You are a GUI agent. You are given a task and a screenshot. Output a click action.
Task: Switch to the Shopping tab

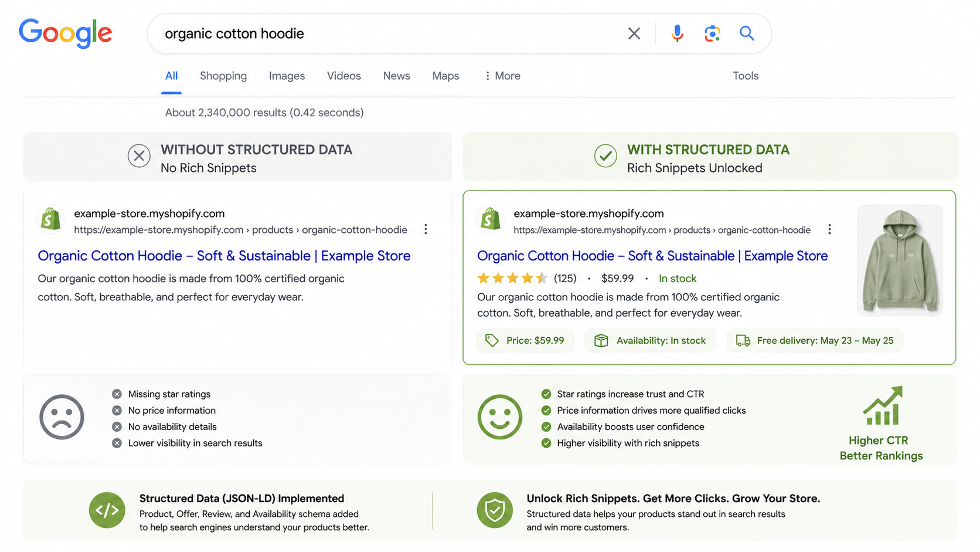click(x=223, y=76)
